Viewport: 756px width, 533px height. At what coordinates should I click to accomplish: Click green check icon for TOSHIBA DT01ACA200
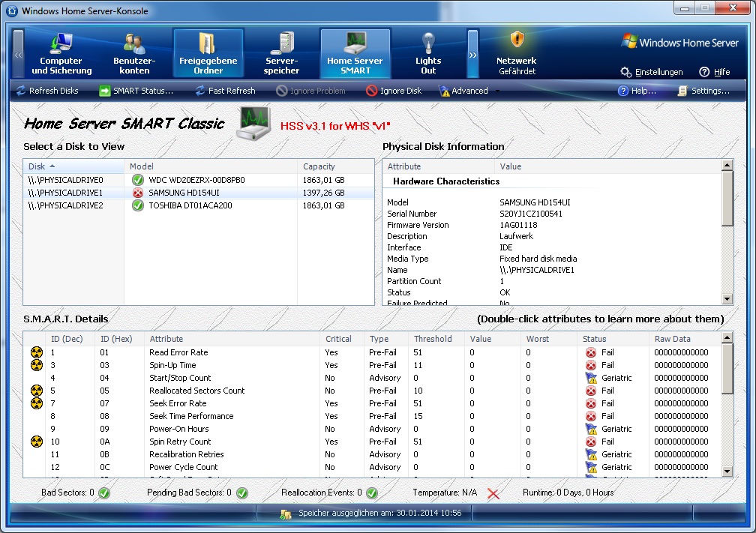coord(138,205)
